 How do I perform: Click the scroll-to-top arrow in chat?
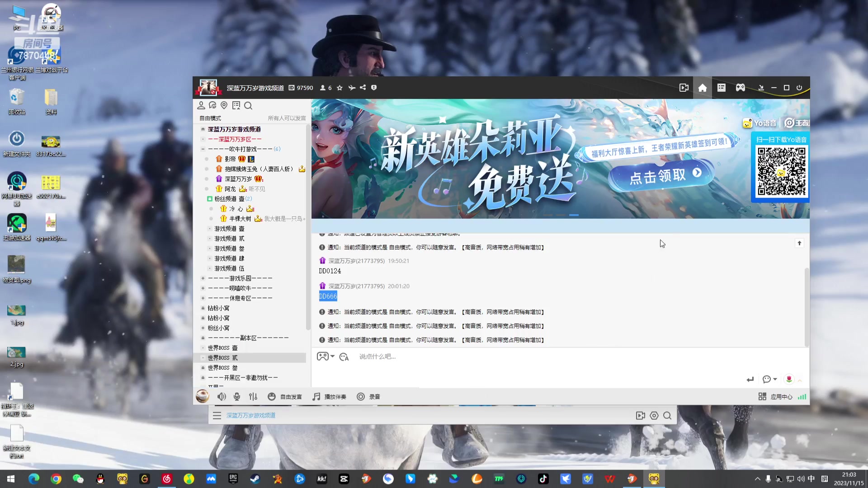pos(799,244)
